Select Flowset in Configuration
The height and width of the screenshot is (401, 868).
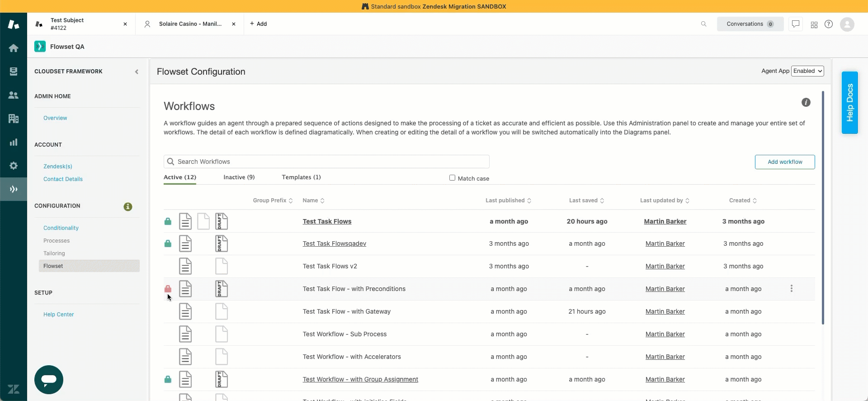coord(89,266)
